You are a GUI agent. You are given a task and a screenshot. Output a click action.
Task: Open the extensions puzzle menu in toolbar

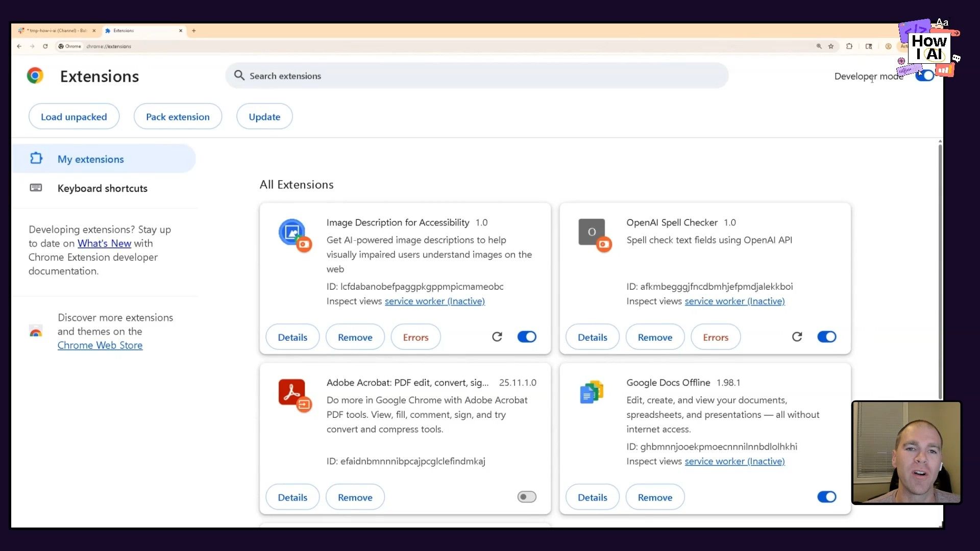tap(849, 46)
